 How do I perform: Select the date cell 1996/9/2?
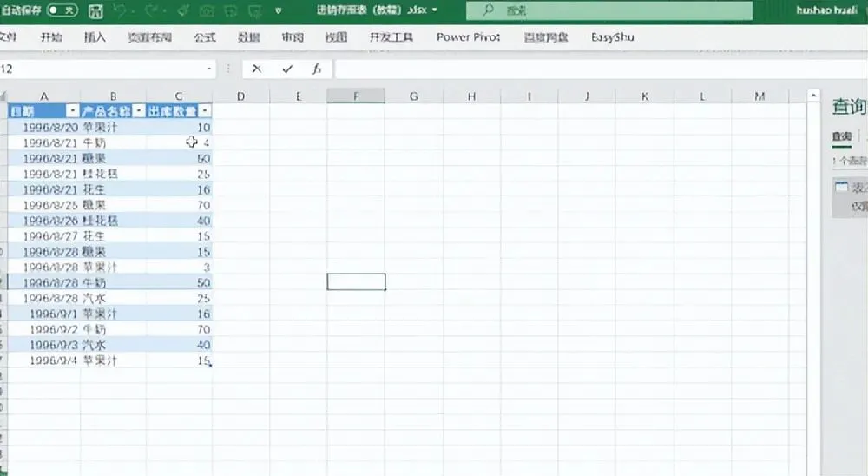coord(44,329)
